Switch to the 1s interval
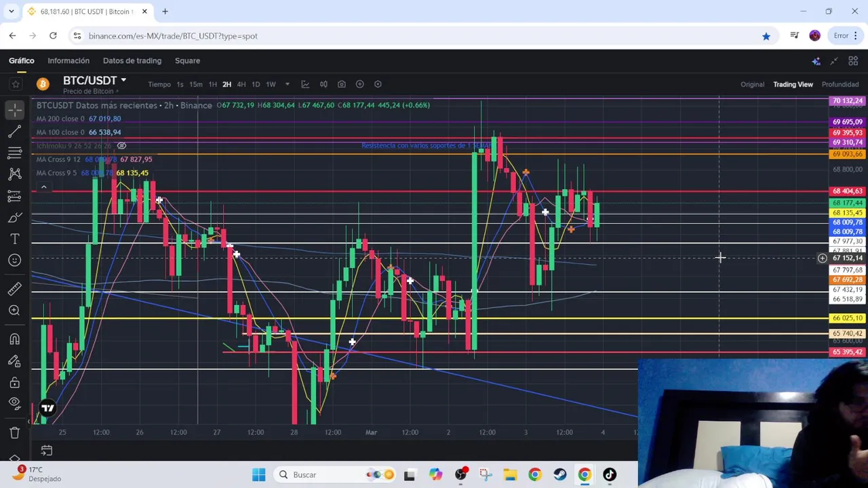 point(180,85)
